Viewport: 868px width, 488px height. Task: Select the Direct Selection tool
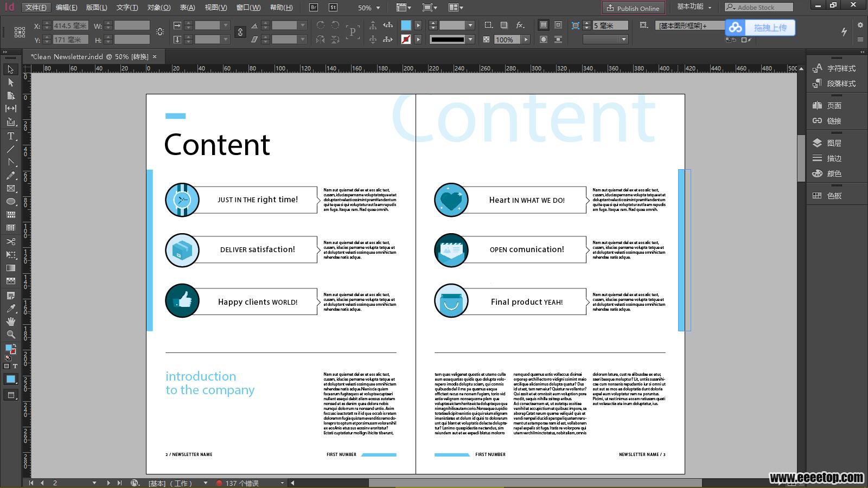point(11,82)
